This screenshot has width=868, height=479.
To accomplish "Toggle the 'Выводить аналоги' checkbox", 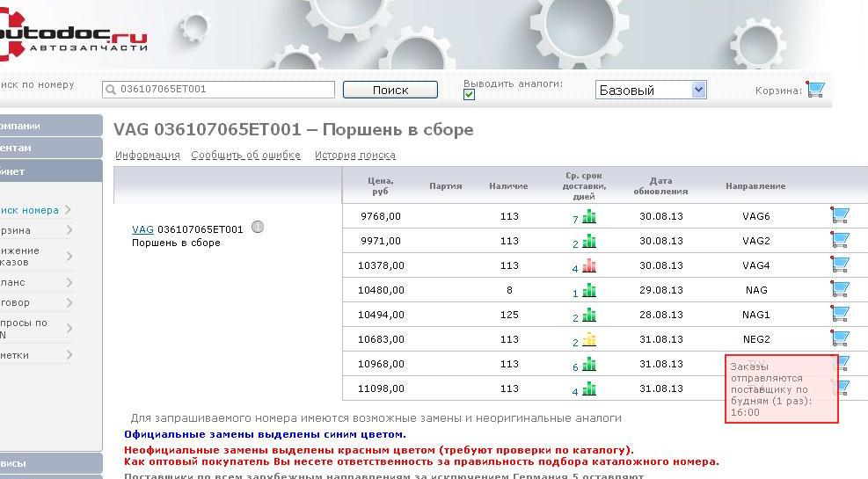I will [469, 95].
